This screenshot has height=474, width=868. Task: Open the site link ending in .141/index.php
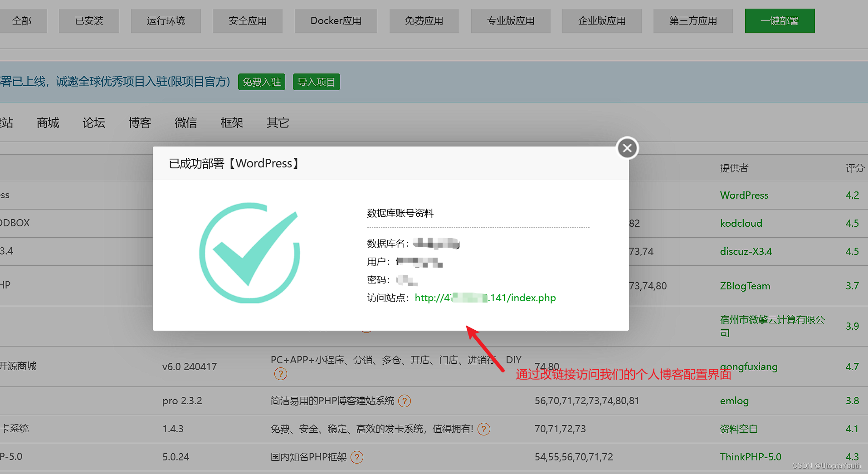[485, 298]
